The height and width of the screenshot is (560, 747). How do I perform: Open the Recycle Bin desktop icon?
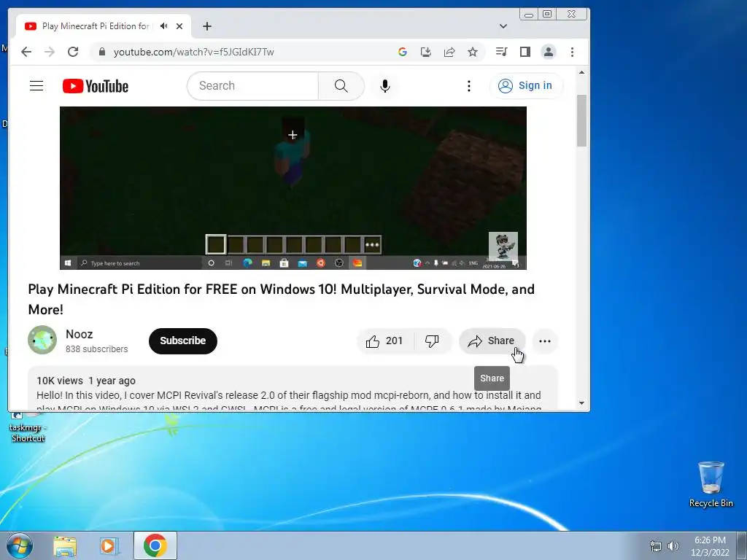[x=711, y=484]
